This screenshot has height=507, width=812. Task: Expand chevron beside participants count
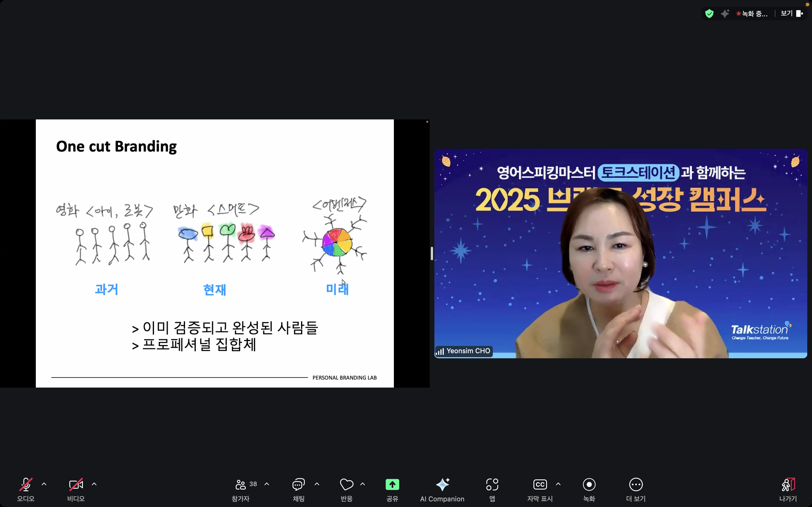[267, 484]
